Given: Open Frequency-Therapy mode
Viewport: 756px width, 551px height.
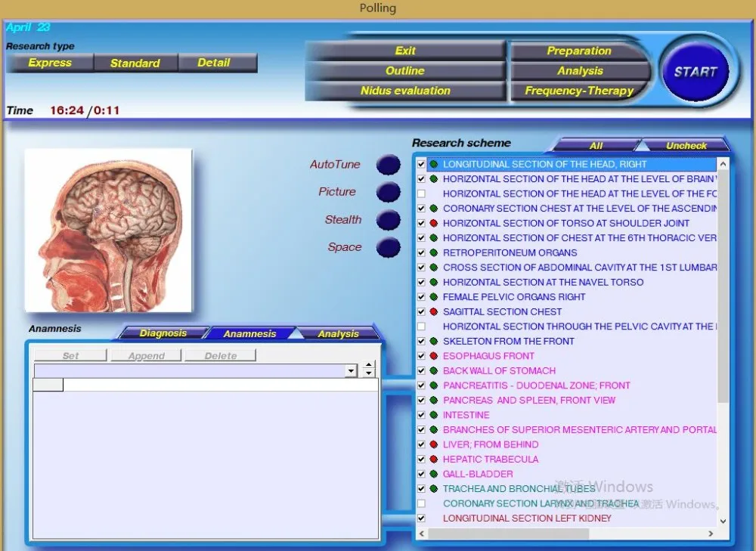Looking at the screenshot, I should tap(579, 91).
